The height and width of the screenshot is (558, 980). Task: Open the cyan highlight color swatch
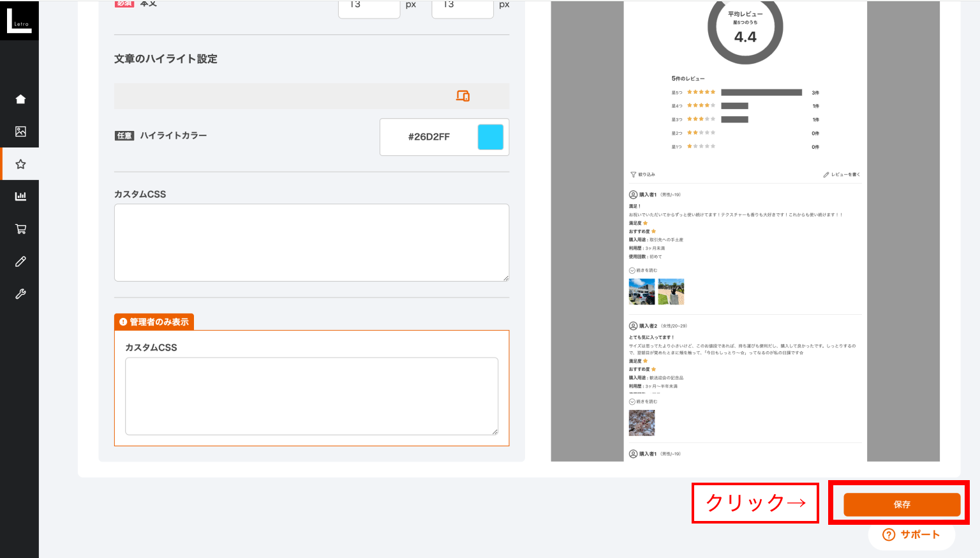[490, 137]
